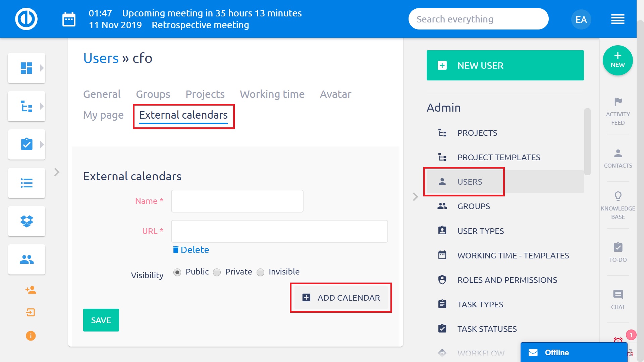Open the Chat icon
The image size is (644, 362).
pos(618,295)
